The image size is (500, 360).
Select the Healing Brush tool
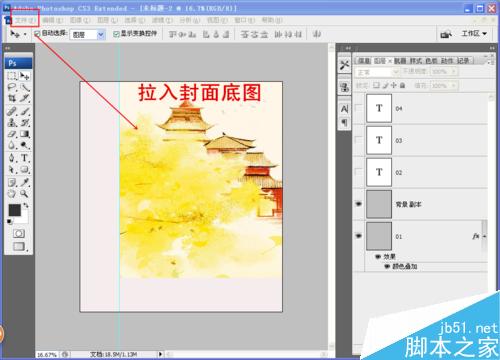[x=12, y=111]
